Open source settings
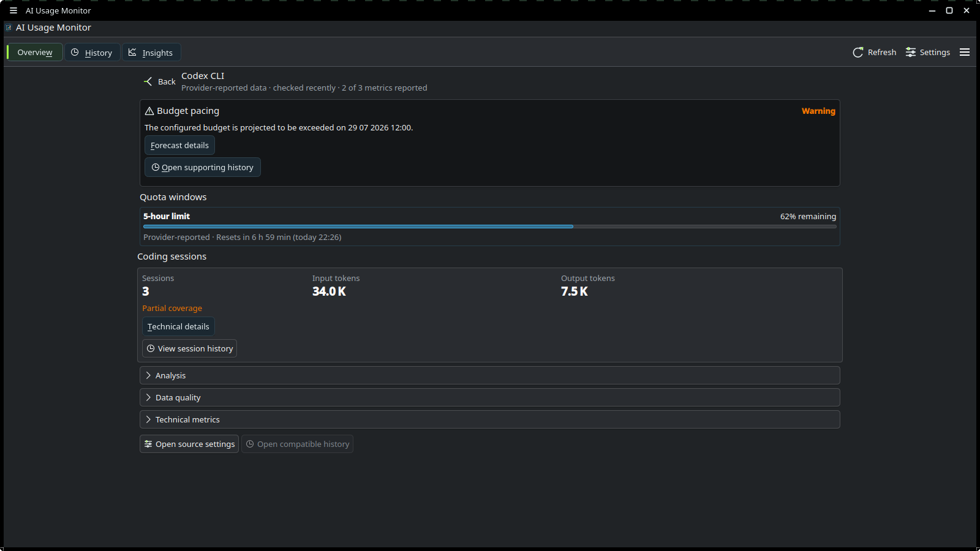Viewport: 980px width, 551px height. tap(189, 444)
